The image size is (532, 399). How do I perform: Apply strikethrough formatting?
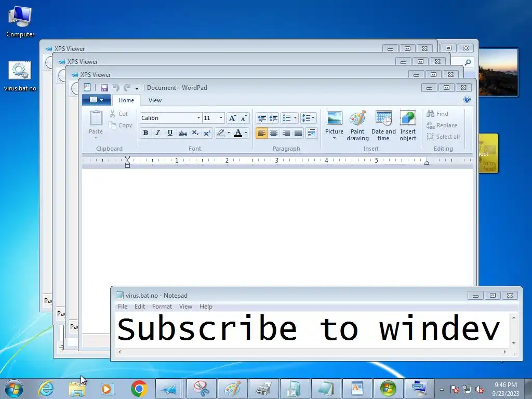[182, 133]
